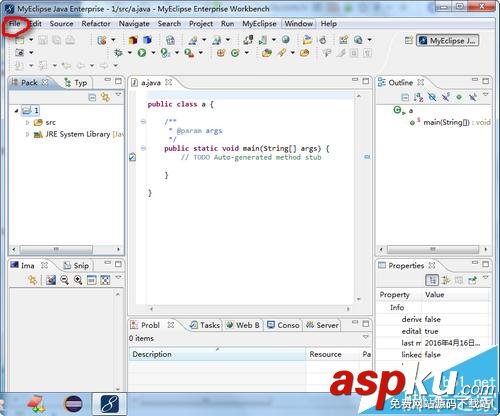Click Zoom In in Image Preview
The height and width of the screenshot is (416, 500).
point(78,280)
